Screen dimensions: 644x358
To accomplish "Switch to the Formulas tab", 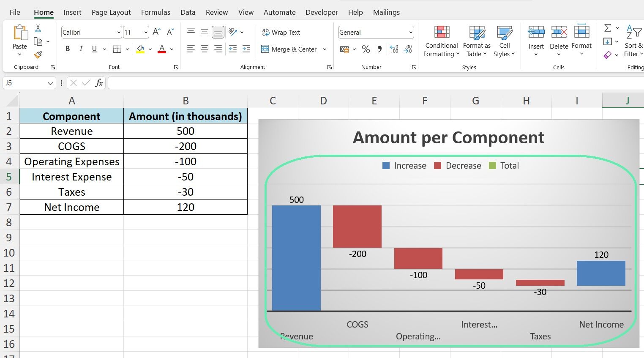I will [x=156, y=12].
